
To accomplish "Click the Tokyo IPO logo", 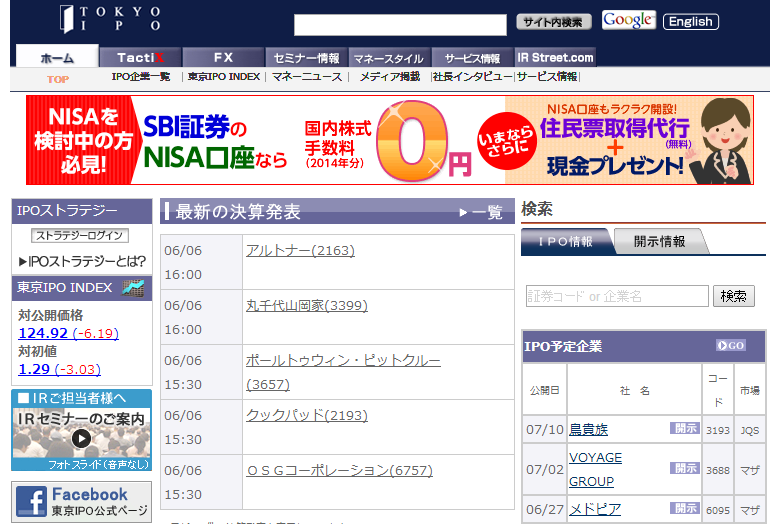I will (x=109, y=18).
